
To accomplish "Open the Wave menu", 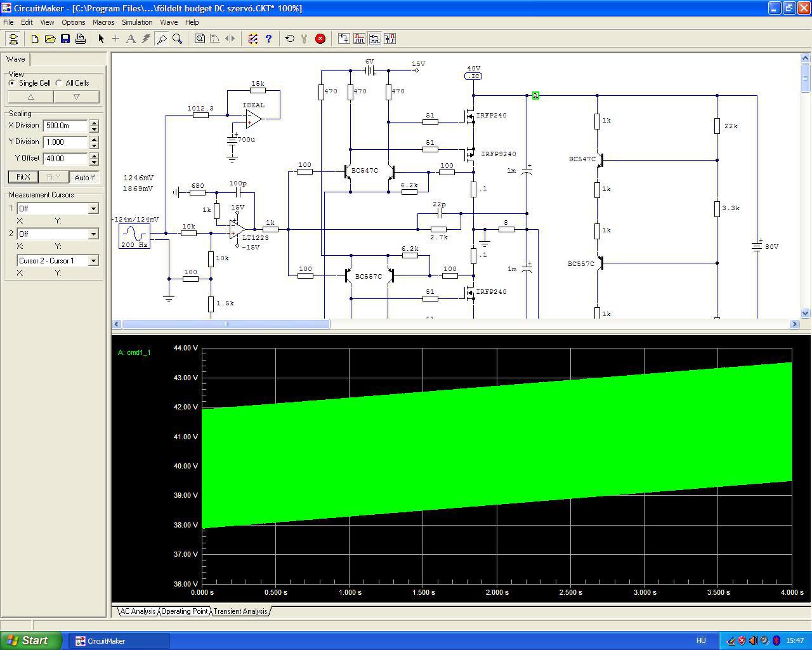I will pos(169,22).
